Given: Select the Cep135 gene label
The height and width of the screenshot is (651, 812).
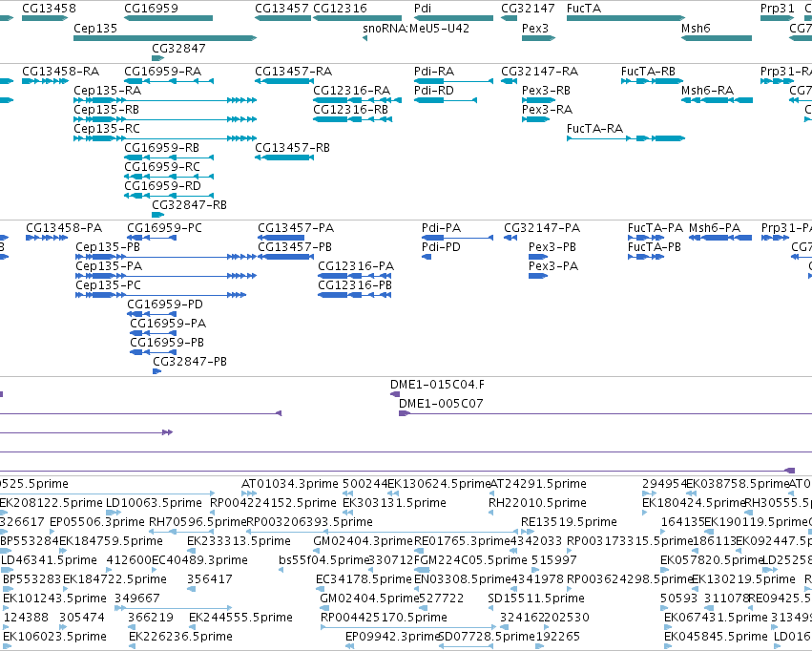Looking at the screenshot, I should pyautogui.click(x=95, y=28).
